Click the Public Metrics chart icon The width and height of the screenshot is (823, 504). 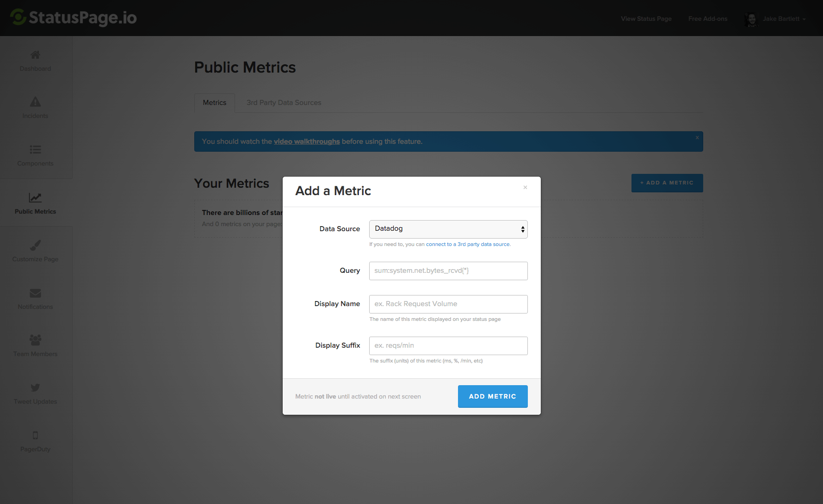coord(35,198)
